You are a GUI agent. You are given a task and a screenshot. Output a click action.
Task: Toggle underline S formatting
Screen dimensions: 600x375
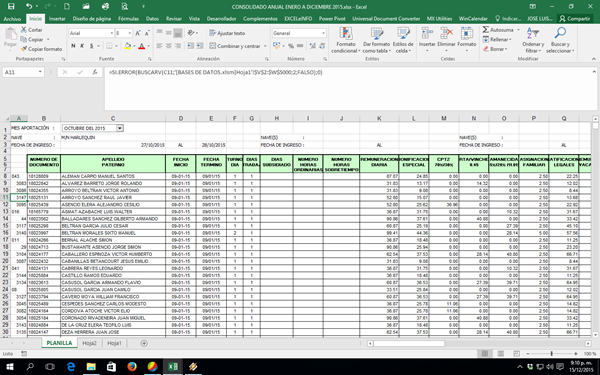(91, 46)
